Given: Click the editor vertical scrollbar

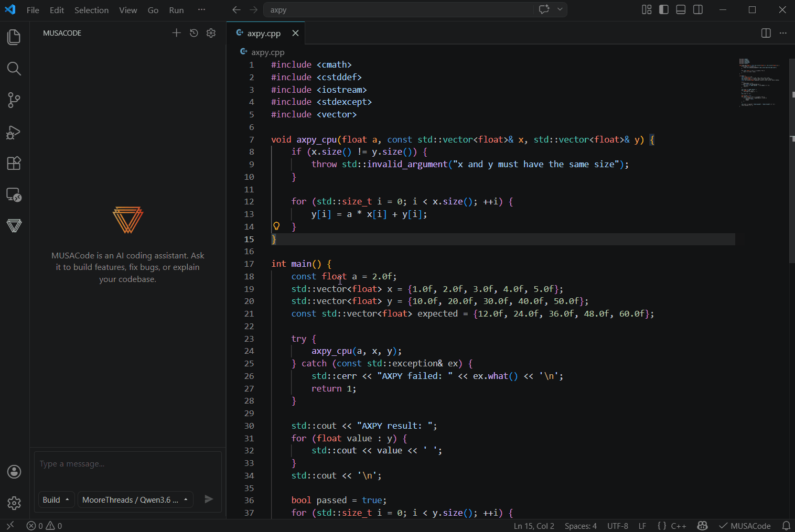Looking at the screenshot, I should pyautogui.click(x=792, y=160).
